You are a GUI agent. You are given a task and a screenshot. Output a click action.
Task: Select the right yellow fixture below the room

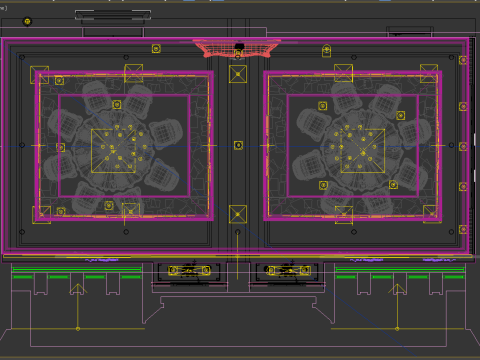[288, 270]
